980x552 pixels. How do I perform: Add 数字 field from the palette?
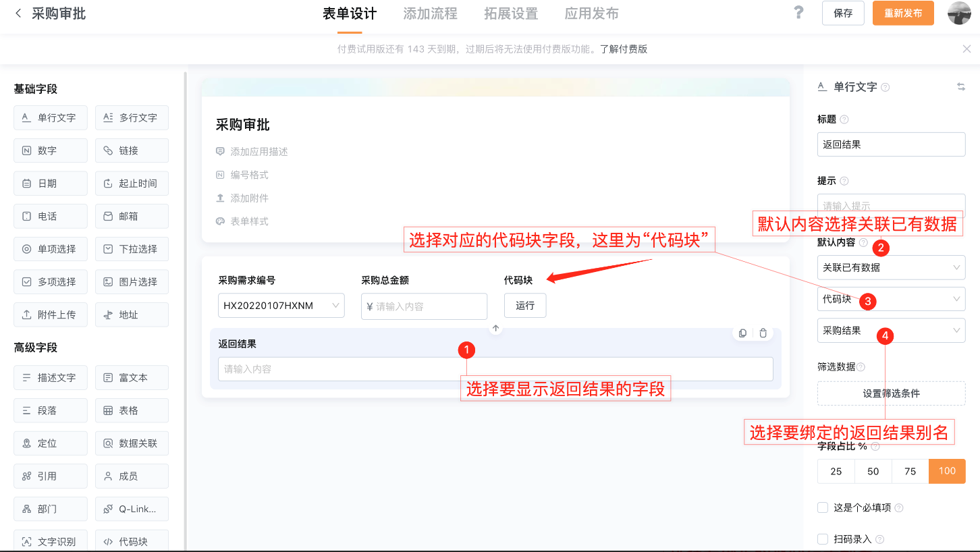pos(51,150)
